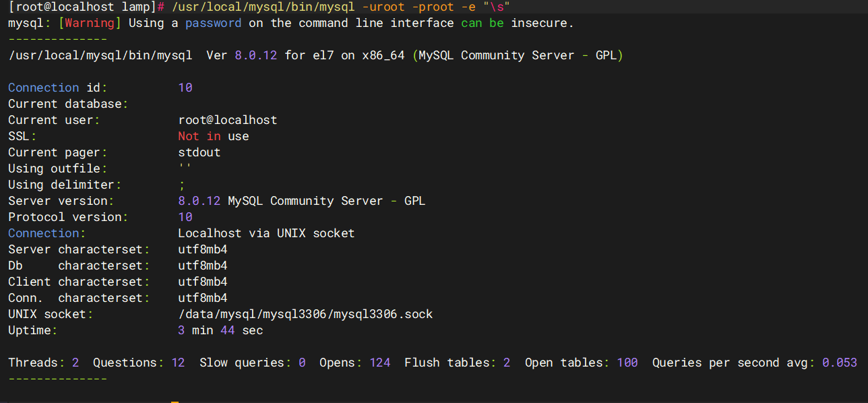
Task: Click the "Client characterset:" label
Action: [x=79, y=282]
